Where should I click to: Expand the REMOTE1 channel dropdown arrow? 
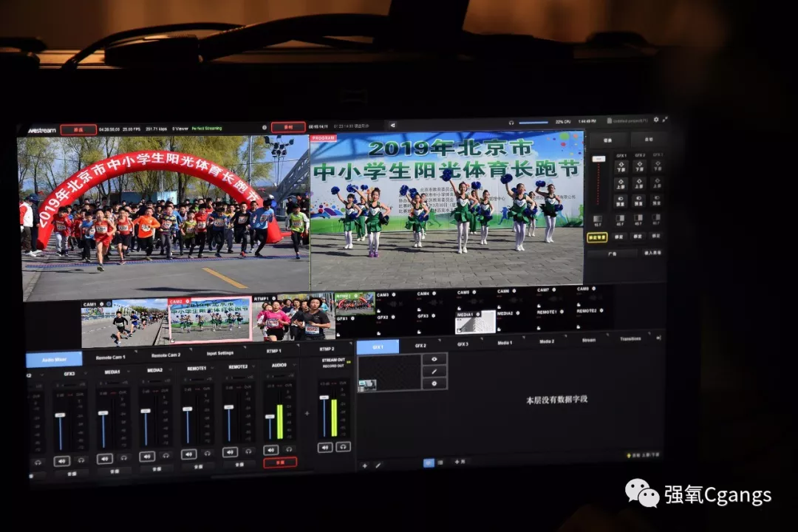click(x=212, y=367)
